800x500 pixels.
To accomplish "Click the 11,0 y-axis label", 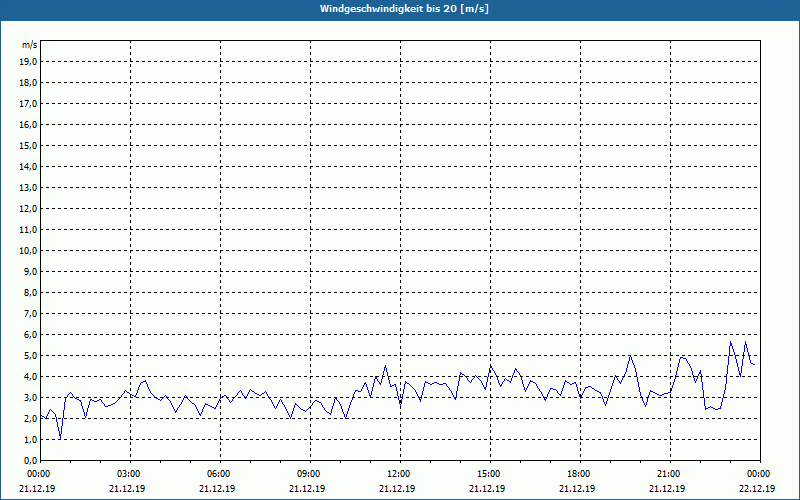I will (x=28, y=230).
